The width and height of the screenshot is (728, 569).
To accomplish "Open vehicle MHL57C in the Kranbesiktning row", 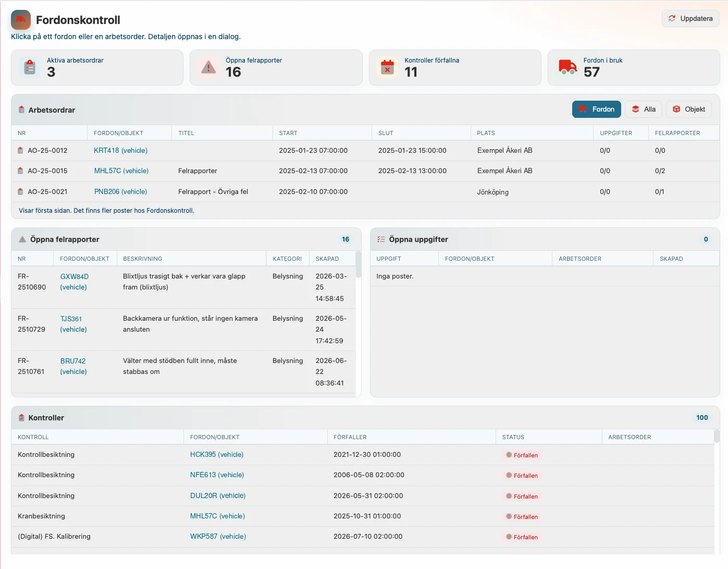I will point(217,516).
